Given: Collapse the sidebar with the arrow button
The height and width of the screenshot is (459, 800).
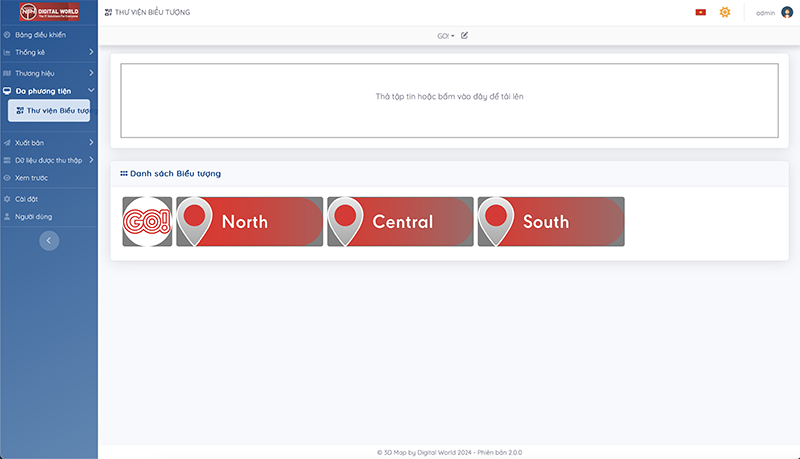Looking at the screenshot, I should point(49,240).
